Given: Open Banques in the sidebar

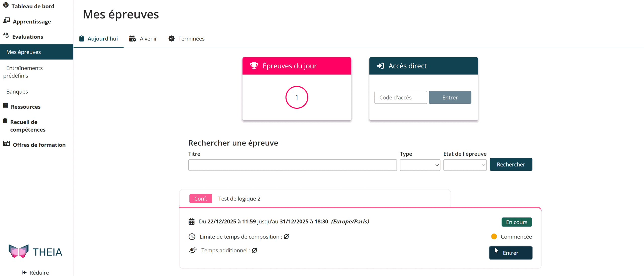Looking at the screenshot, I should [x=17, y=92].
